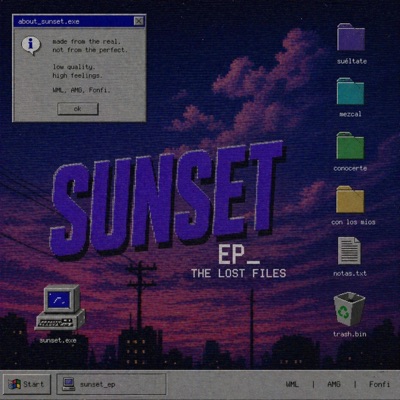Click THE LOST FILES subtitle text
The image size is (400, 400).
coord(239,273)
